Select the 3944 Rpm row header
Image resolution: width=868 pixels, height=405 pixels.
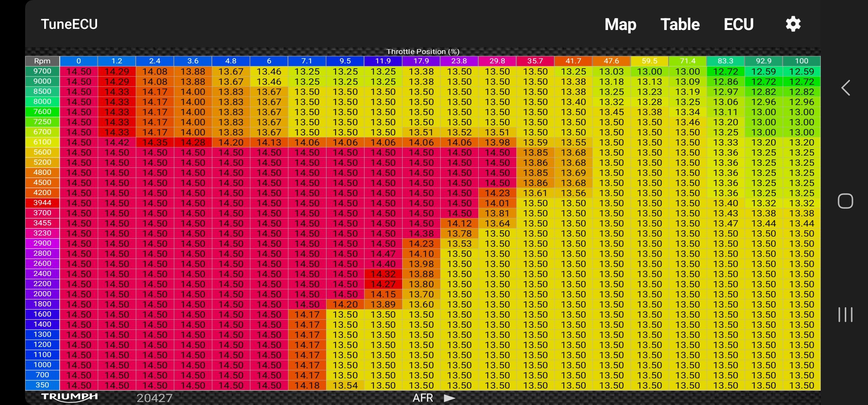(42, 203)
